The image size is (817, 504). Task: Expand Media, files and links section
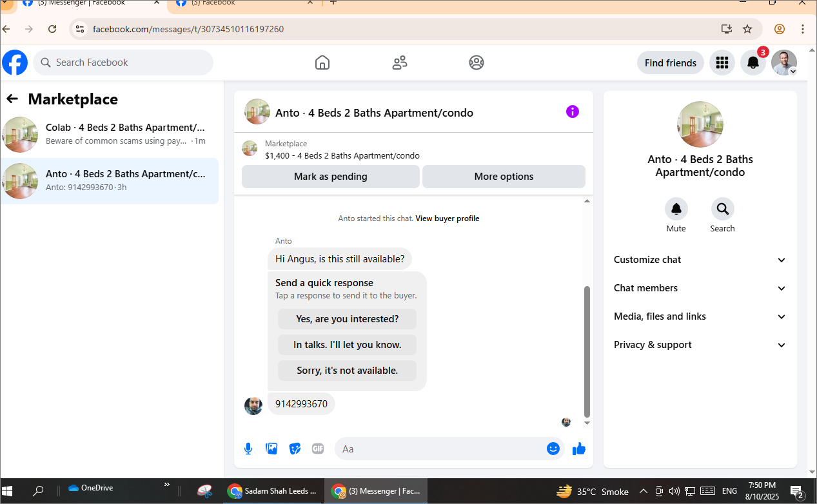(x=700, y=316)
